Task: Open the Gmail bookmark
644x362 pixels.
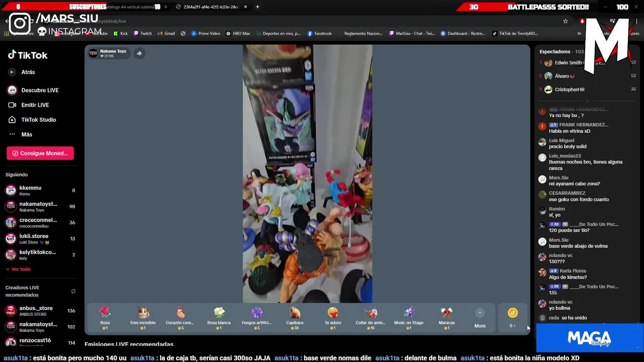Action: pyautogui.click(x=166, y=34)
